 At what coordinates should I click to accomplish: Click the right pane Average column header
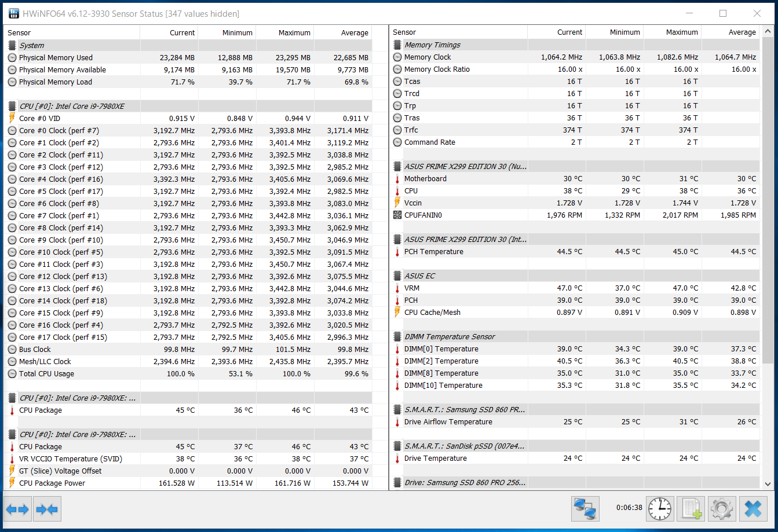[x=730, y=32]
